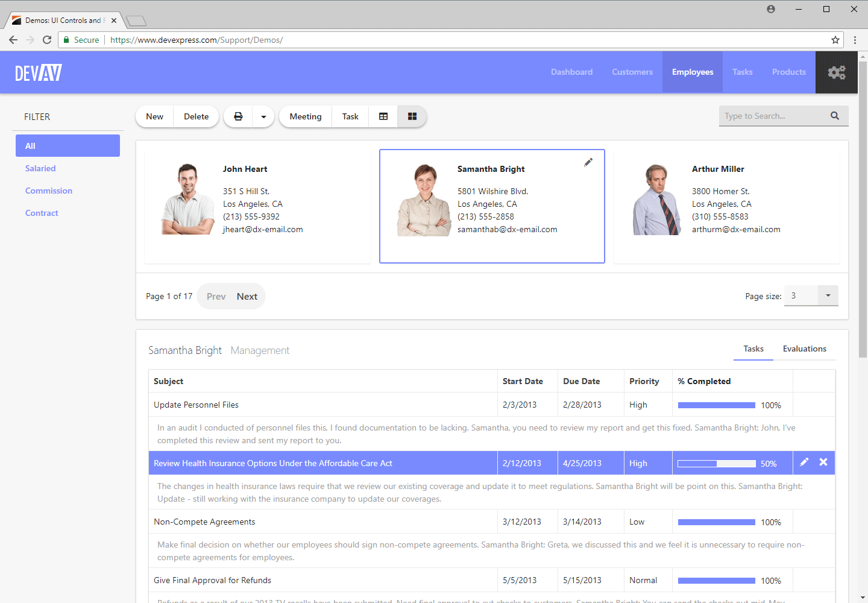Open the settings gear in the navigation bar
Viewport: 868px width, 603px height.
tap(837, 72)
